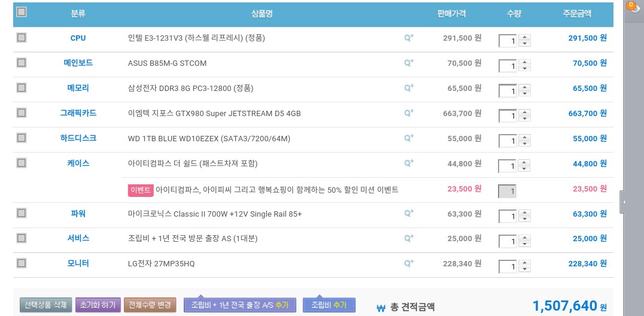
Task: Click the zoom icon for WD 1TB BLUE
Action: (409, 138)
